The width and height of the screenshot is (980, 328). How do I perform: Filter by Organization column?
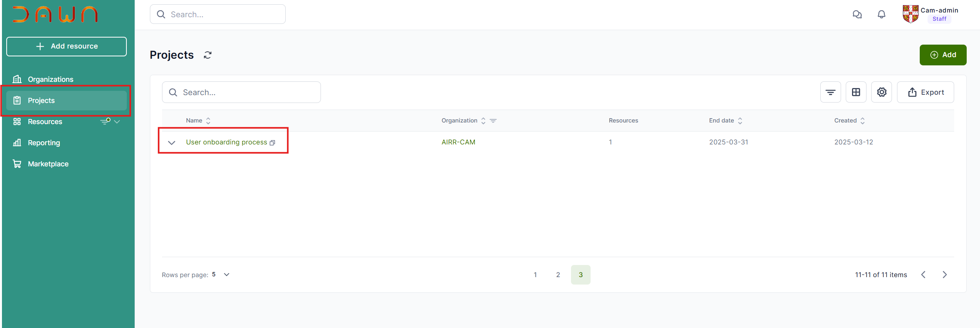click(493, 121)
